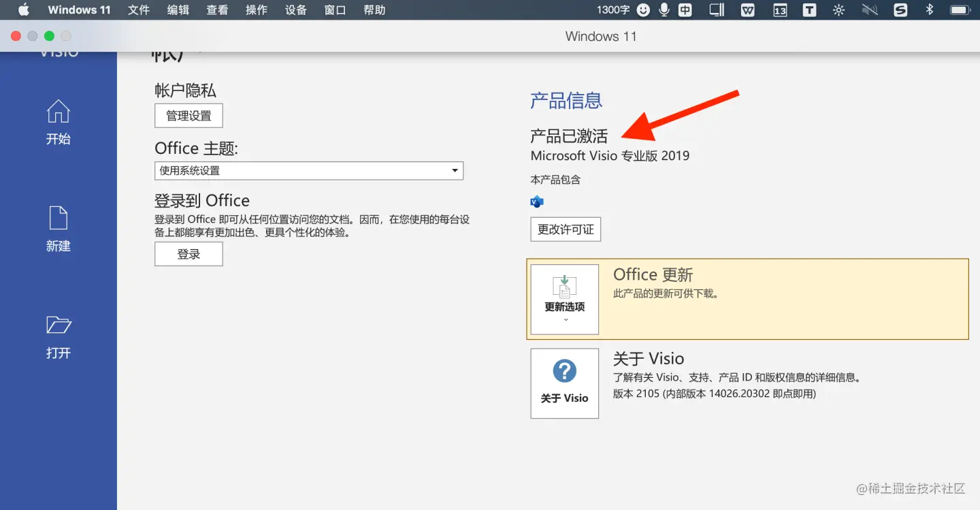The height and width of the screenshot is (510, 980).
Task: Click the Bluetooth icon in menu bar
Action: coord(930,10)
